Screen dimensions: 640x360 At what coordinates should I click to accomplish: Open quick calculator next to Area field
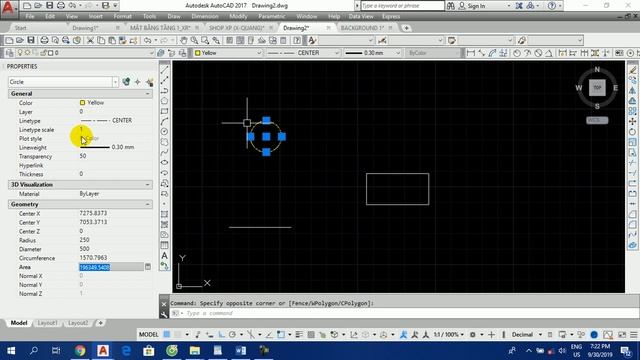[x=148, y=267]
